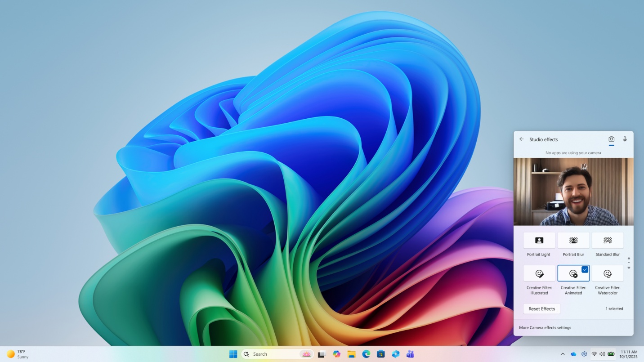The width and height of the screenshot is (644, 362).
Task: Click the '1 selected' status text
Action: (x=614, y=309)
